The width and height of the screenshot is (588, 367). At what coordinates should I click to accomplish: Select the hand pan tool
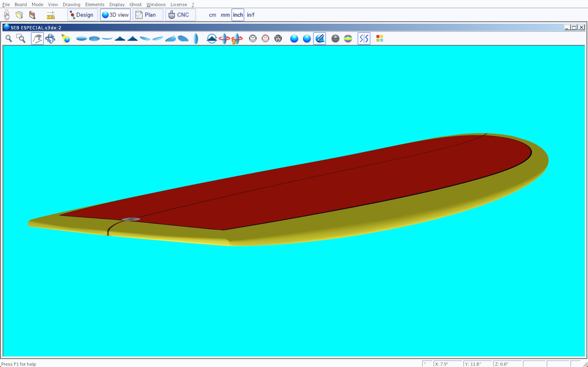click(x=37, y=39)
